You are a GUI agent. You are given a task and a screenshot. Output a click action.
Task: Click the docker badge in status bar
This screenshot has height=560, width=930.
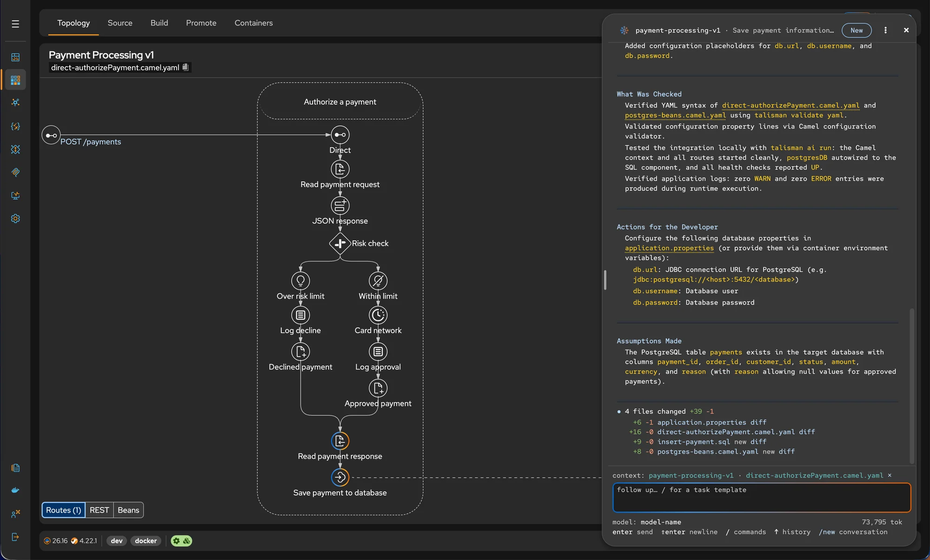pyautogui.click(x=146, y=541)
